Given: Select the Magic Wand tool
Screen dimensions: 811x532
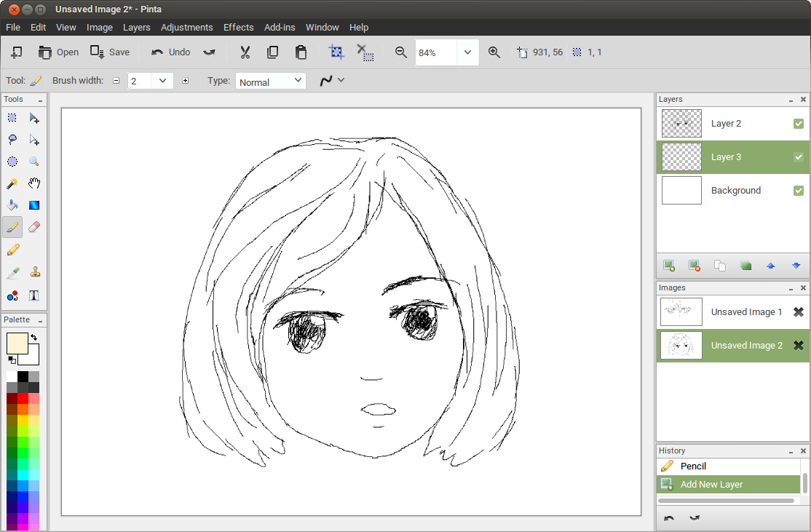Looking at the screenshot, I should (12, 184).
